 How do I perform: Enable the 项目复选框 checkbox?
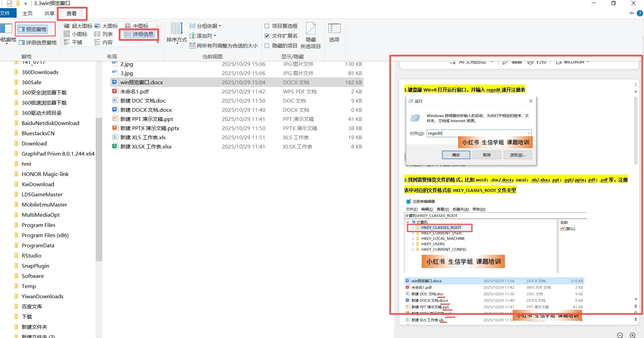[x=267, y=26]
